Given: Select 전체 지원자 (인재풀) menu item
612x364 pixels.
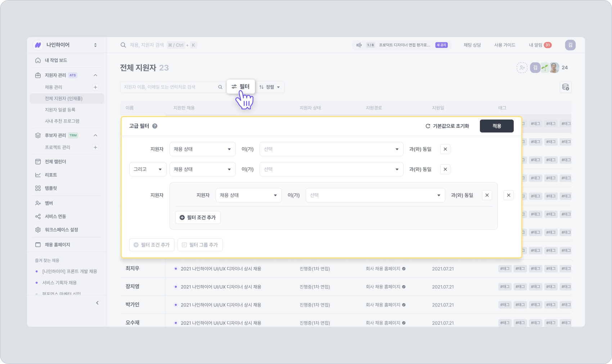Looking at the screenshot, I should (67, 99).
